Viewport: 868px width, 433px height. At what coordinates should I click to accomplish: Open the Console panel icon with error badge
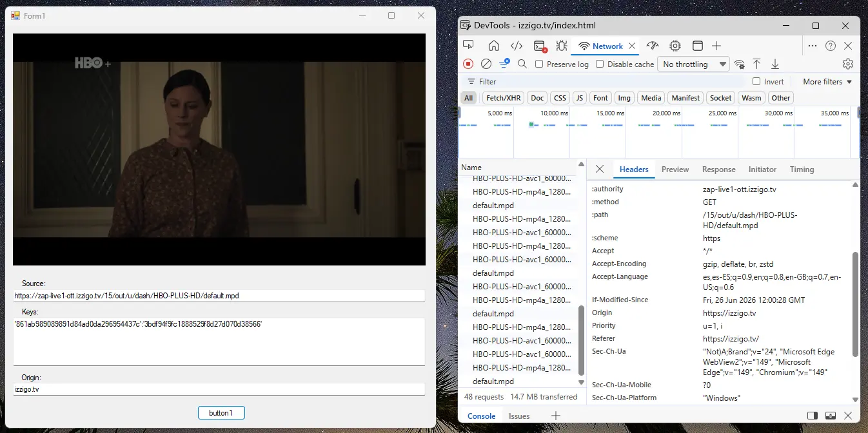click(540, 45)
